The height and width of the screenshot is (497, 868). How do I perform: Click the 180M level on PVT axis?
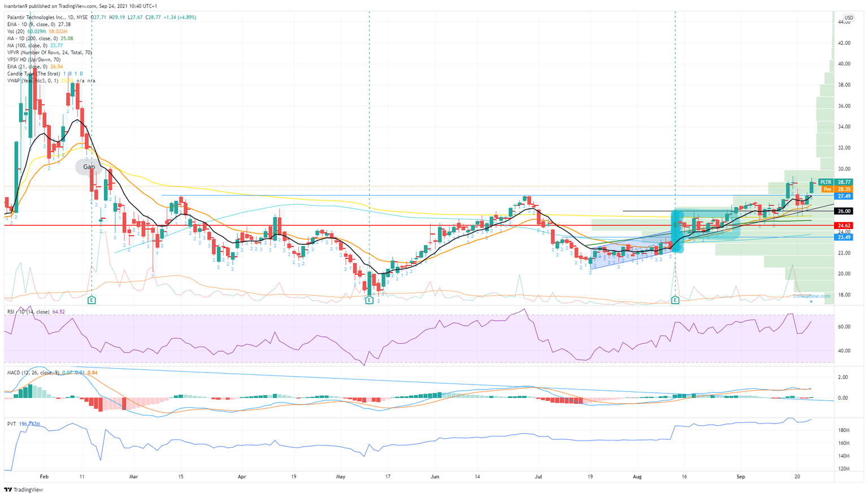click(x=844, y=431)
